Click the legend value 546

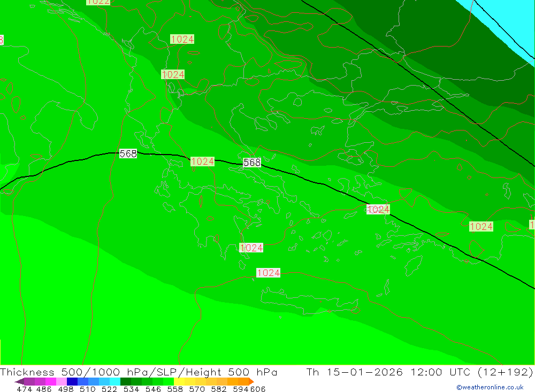pyautogui.click(x=153, y=389)
